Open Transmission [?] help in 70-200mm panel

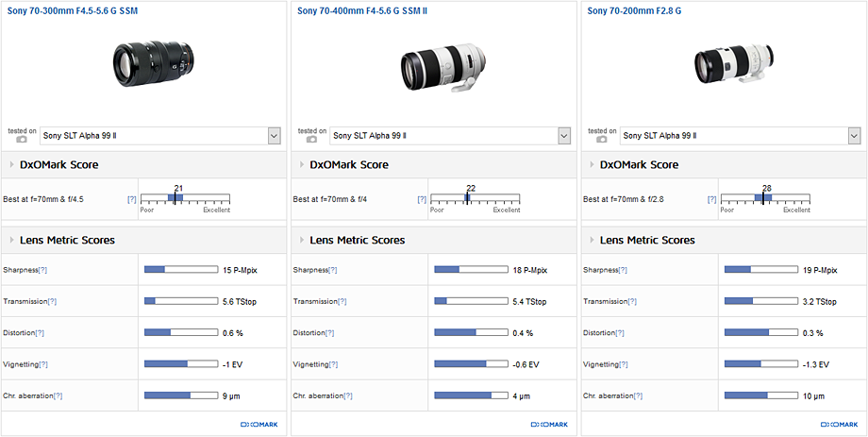click(x=632, y=301)
